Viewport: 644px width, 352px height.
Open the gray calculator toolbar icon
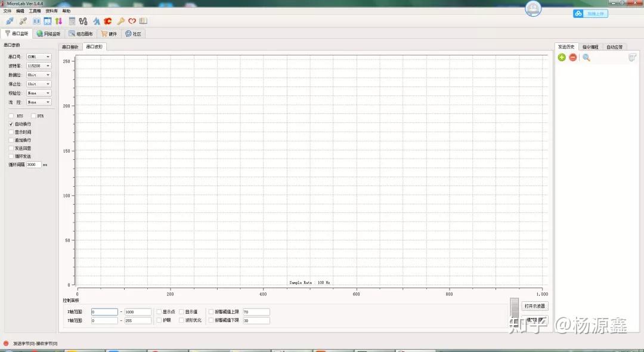[72, 21]
